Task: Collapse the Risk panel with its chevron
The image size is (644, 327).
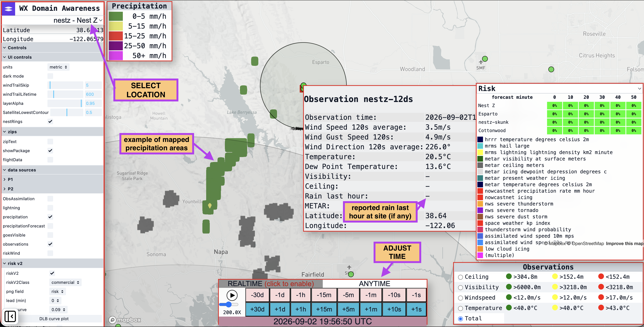Action: click(x=639, y=89)
